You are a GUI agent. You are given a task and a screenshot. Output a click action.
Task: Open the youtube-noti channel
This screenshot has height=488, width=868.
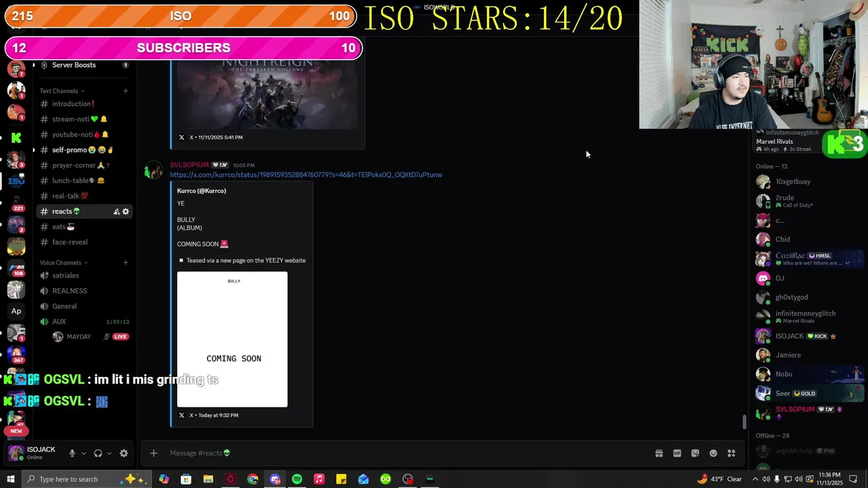coord(83,135)
